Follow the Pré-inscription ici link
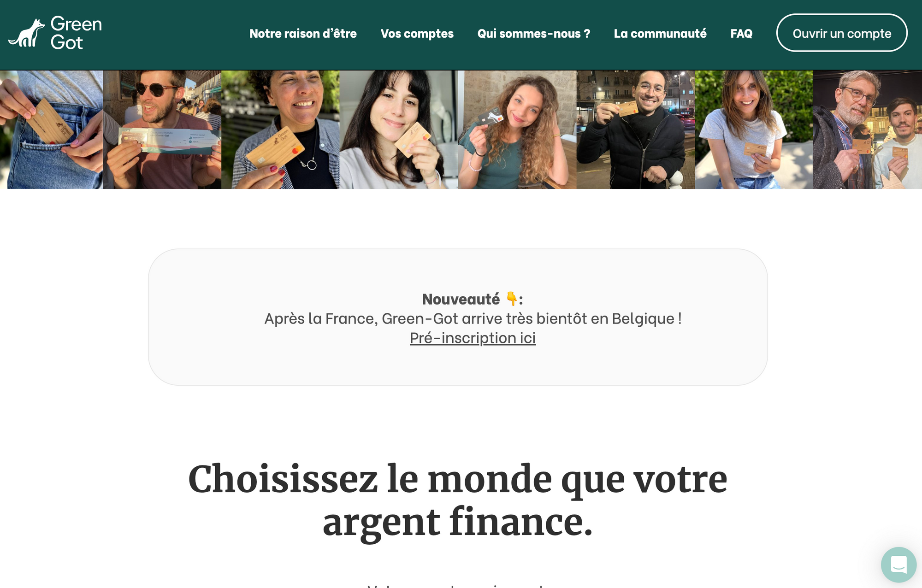The height and width of the screenshot is (588, 922). [473, 338]
